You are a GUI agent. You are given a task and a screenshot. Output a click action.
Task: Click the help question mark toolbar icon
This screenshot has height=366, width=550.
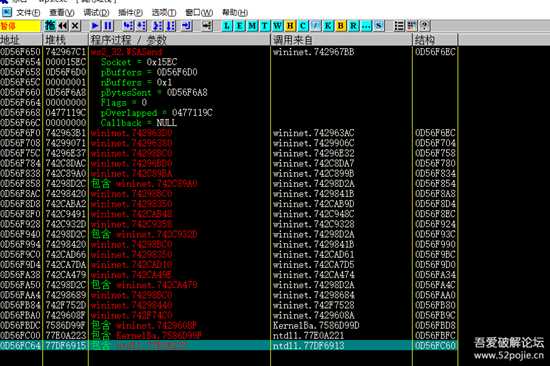tap(424, 26)
